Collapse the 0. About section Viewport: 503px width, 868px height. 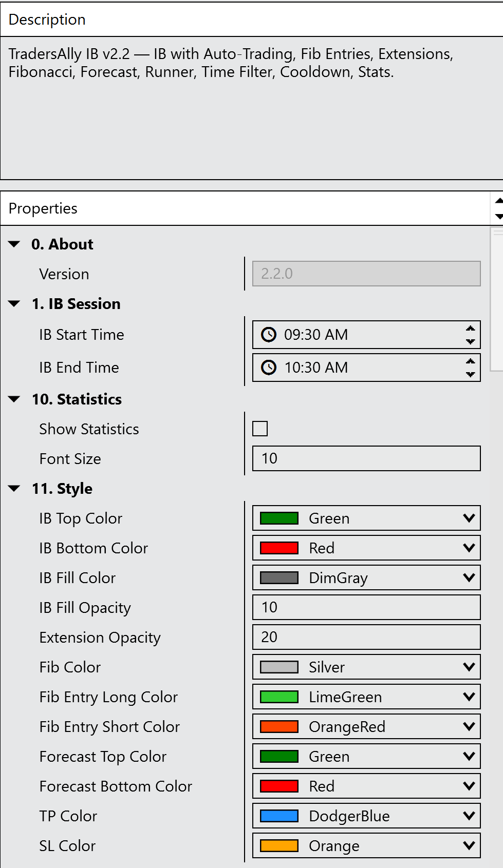tap(14, 244)
